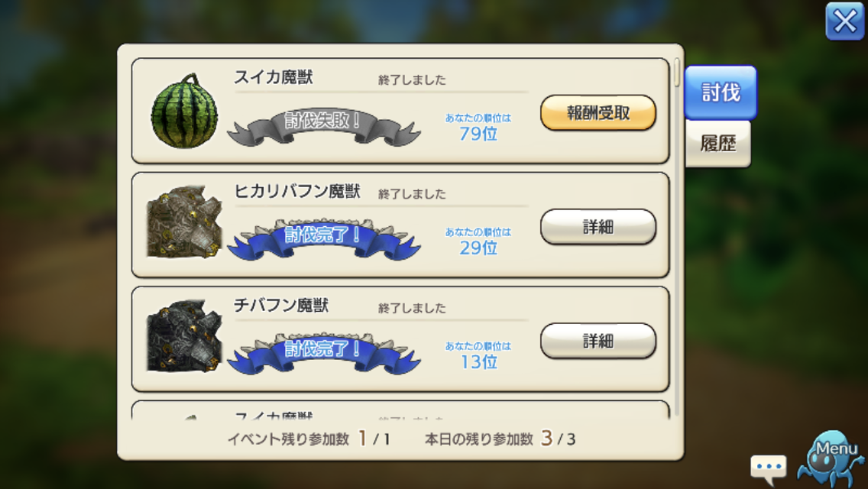Open the Menu octopus icon
Screen dimensions: 868x489
click(831, 458)
